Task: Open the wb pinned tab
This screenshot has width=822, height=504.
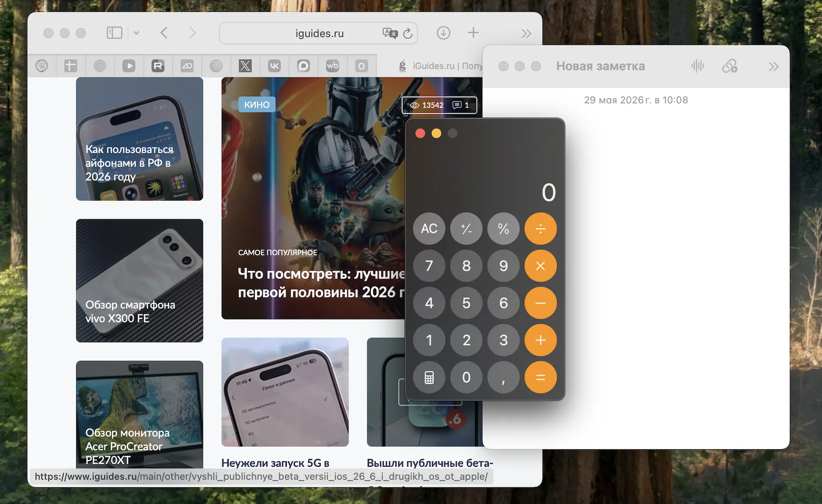Action: 333,66
